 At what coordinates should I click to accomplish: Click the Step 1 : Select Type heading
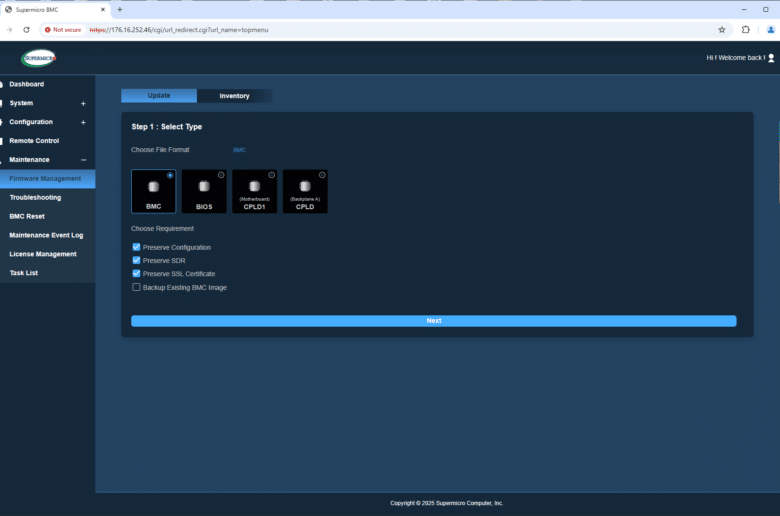(167, 127)
